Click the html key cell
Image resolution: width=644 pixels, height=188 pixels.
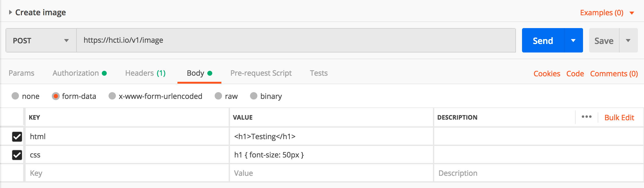(x=127, y=136)
